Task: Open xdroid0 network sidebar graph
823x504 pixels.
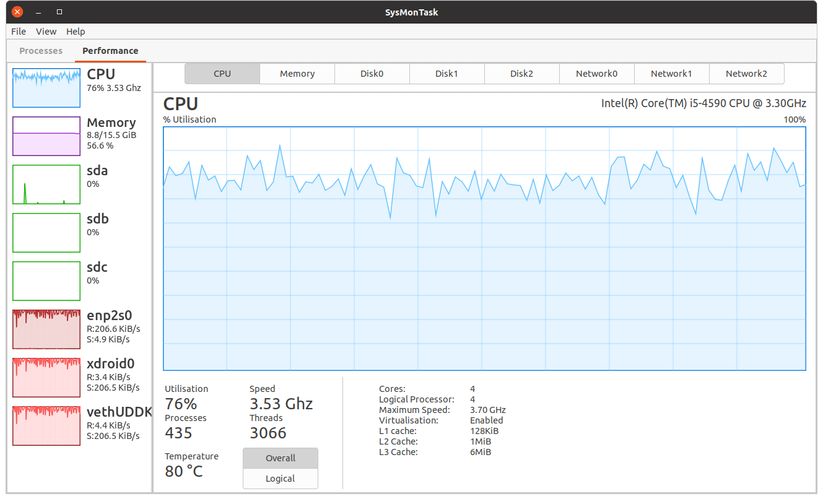Action: tap(46, 377)
